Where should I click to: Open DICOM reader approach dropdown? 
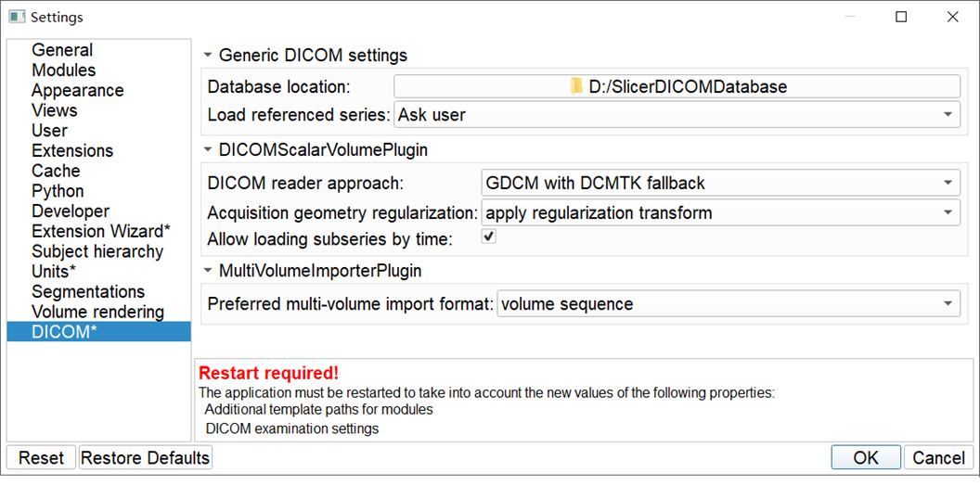[x=720, y=184]
